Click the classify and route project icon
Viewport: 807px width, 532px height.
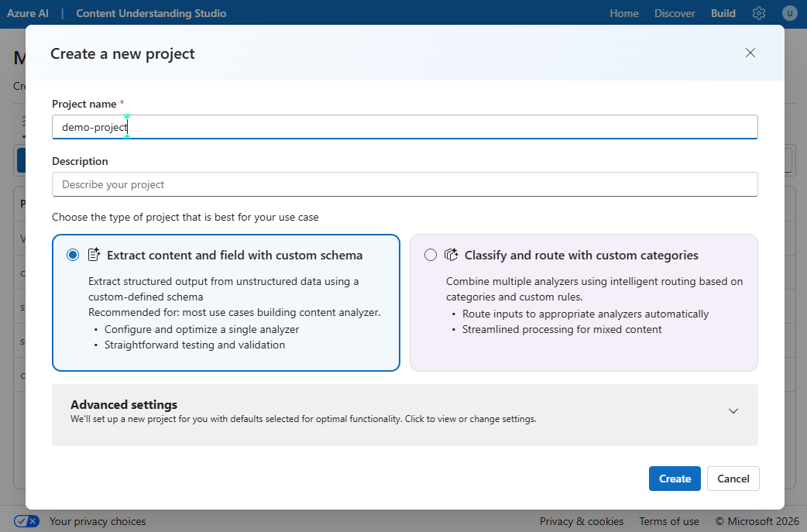pos(452,254)
